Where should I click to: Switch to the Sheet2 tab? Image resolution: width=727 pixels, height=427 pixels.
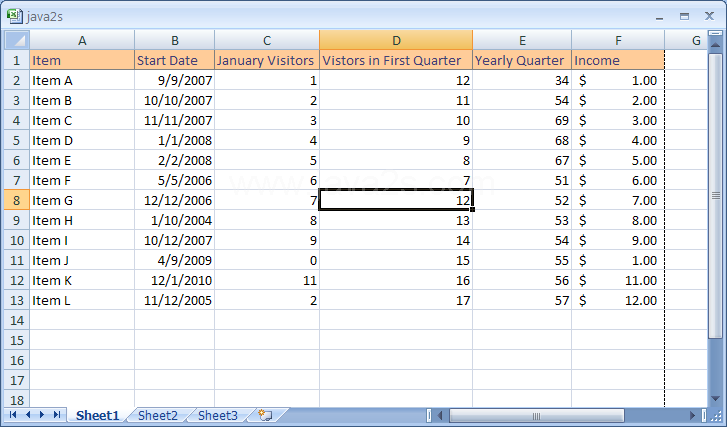[158, 415]
